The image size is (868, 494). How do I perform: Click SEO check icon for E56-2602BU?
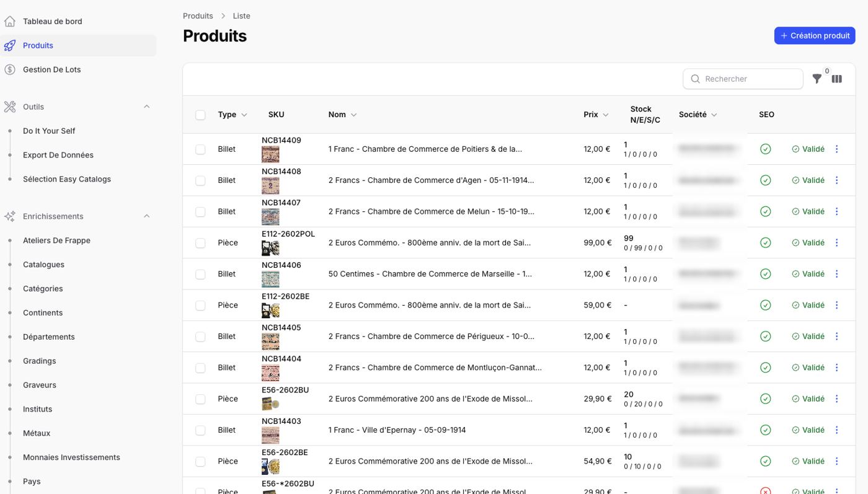(766, 399)
